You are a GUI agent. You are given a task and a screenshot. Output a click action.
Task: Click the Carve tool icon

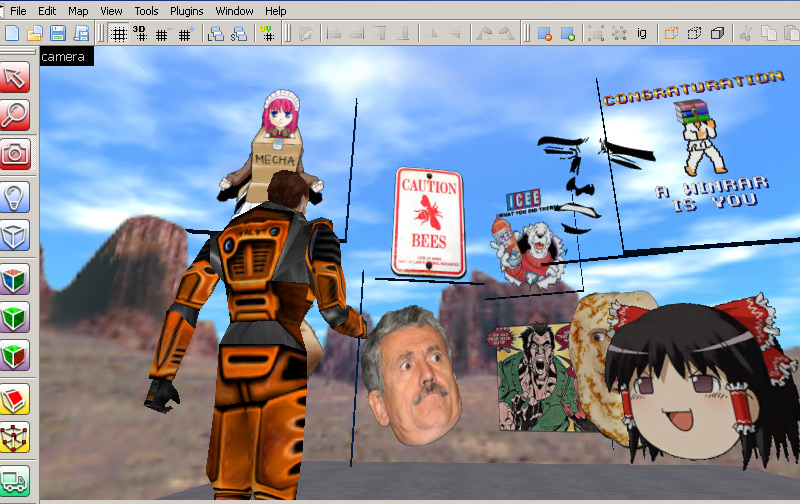coord(544,34)
